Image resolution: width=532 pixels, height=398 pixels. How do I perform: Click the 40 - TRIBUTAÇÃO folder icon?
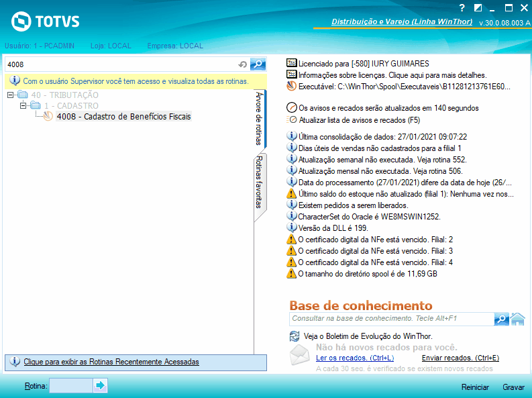coord(23,95)
